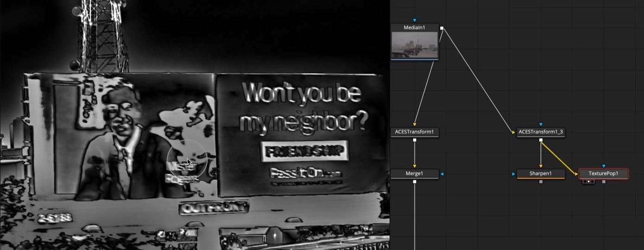Select the ACESTransform1_3 node

click(x=541, y=132)
